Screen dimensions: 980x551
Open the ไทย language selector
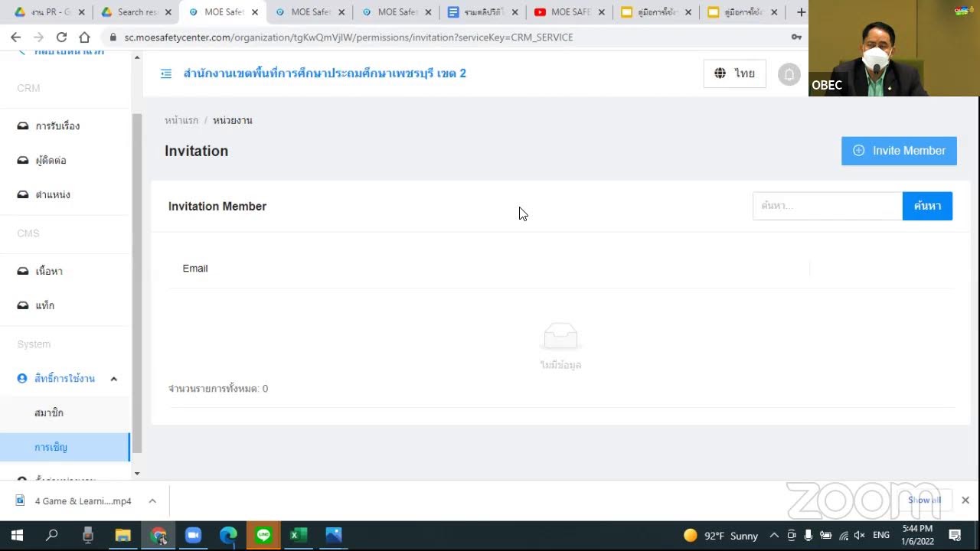734,73
